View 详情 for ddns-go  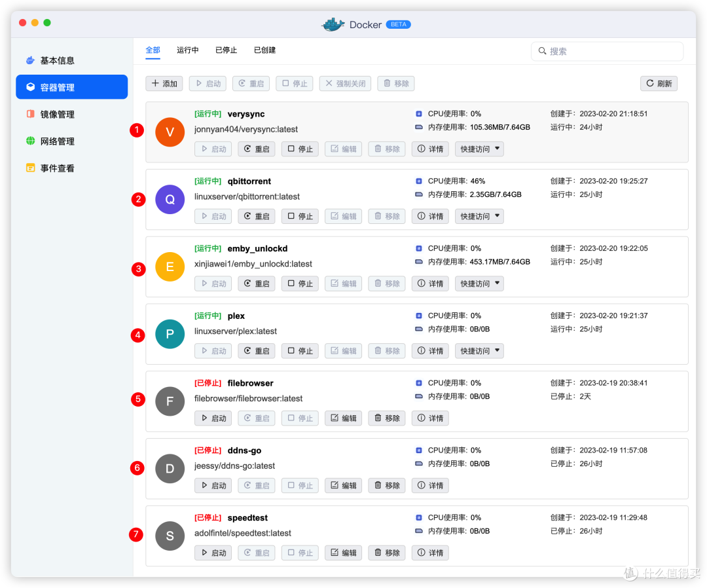click(x=430, y=485)
